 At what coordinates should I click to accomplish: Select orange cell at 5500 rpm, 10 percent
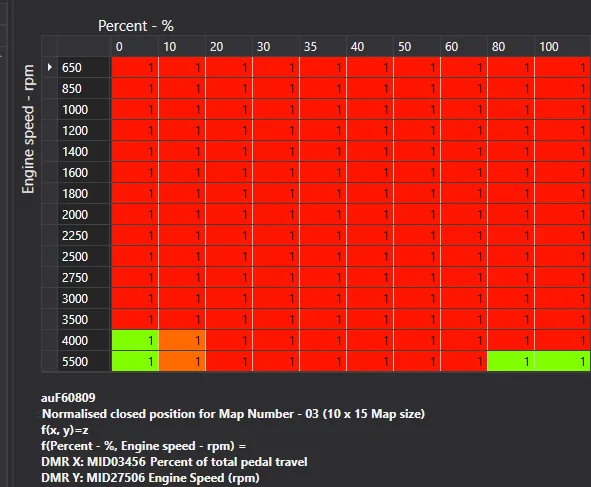(x=182, y=361)
